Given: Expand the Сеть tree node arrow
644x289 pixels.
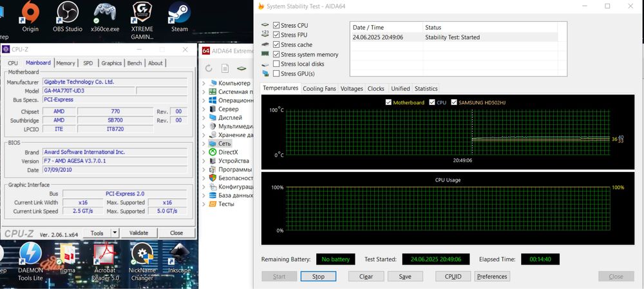Looking at the screenshot, I should point(204,144).
